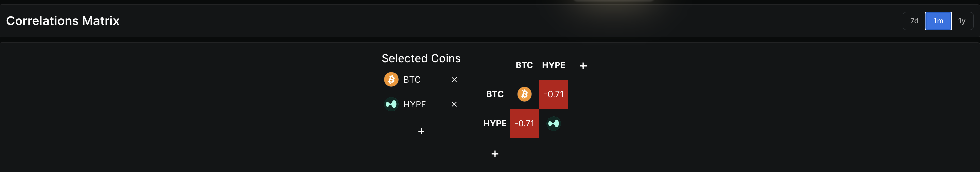
Task: Add a coin below the Selected Coins list
Action: [x=421, y=131]
